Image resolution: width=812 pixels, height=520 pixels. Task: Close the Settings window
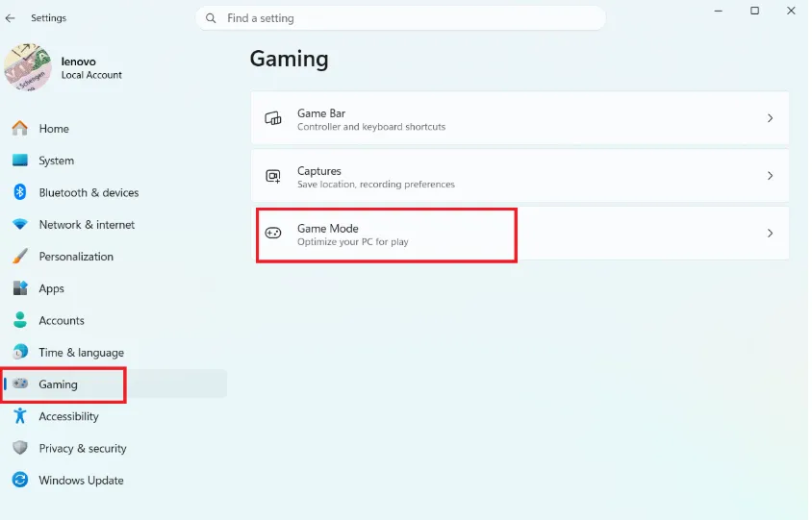tap(791, 11)
